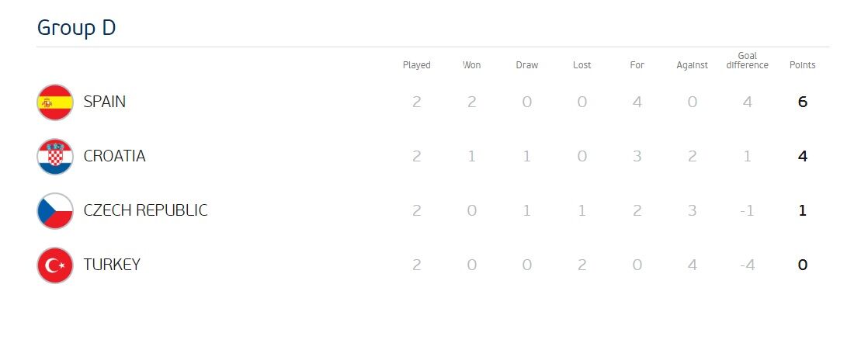Click the For column header
The image size is (868, 357).
(x=637, y=65)
